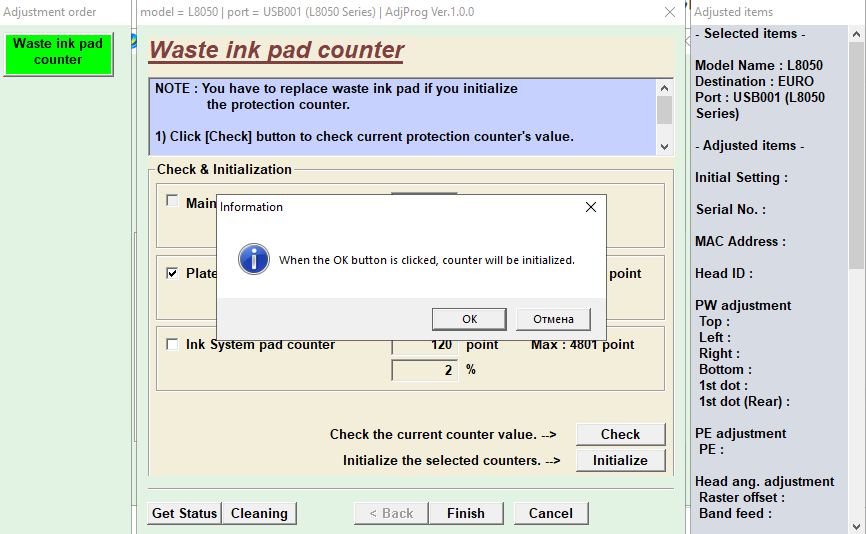
Task: Toggle the Main pad counter checkbox
Action: pos(172,201)
